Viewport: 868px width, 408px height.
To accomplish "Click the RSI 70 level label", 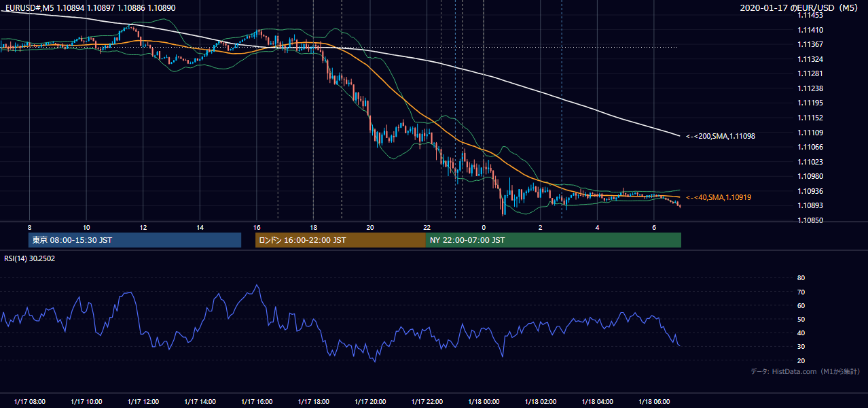I will [801, 292].
